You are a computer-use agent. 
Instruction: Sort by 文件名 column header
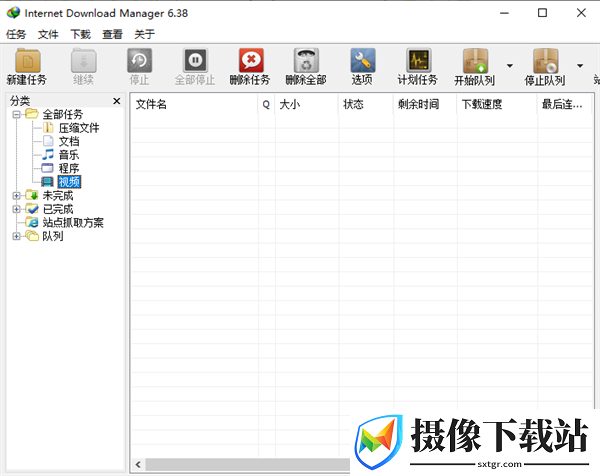tap(194, 104)
